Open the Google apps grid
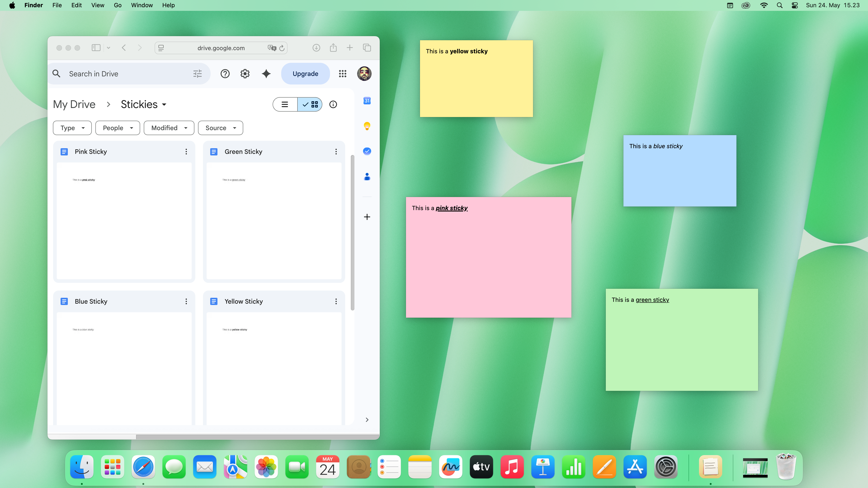The width and height of the screenshot is (868, 488). pos(343,74)
